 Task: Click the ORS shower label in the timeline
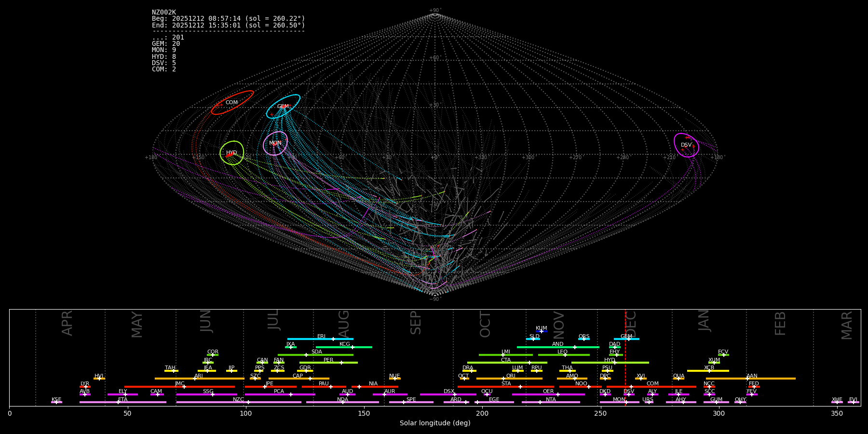tap(584, 337)
